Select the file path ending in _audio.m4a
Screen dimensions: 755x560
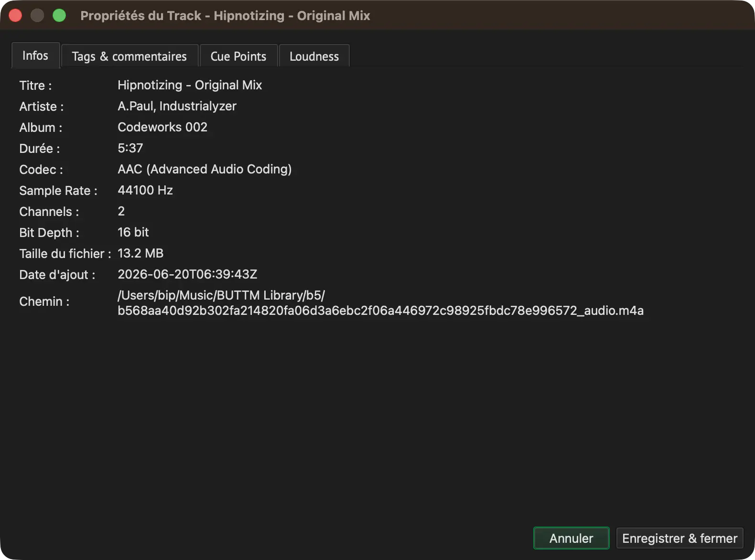(x=380, y=303)
